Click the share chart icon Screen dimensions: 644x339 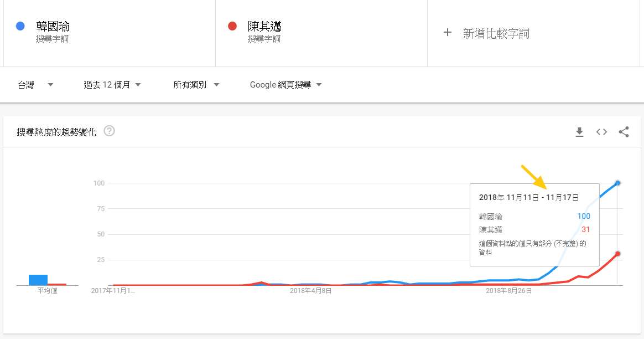tap(624, 132)
